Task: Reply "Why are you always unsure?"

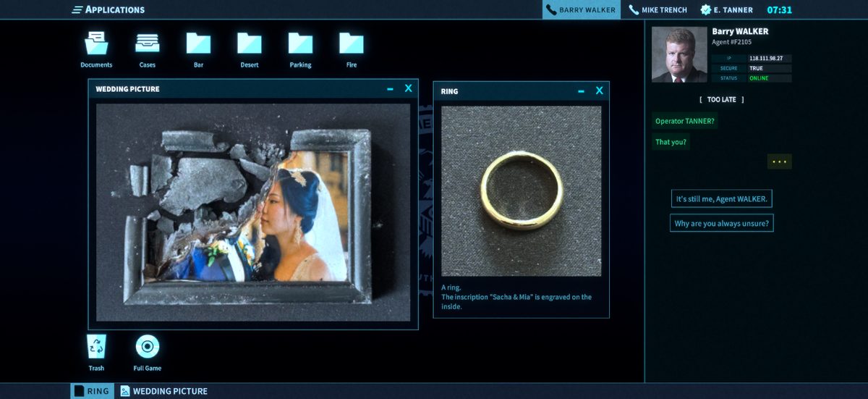Action: (721, 224)
